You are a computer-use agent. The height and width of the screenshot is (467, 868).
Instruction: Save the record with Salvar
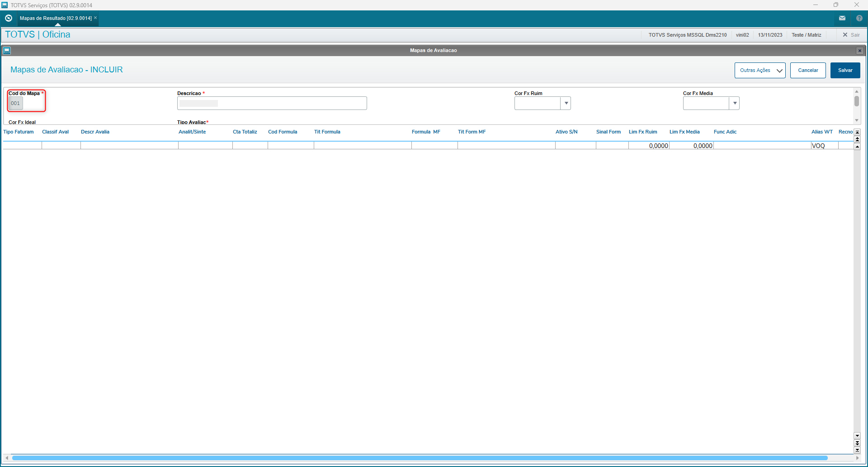pyautogui.click(x=845, y=70)
